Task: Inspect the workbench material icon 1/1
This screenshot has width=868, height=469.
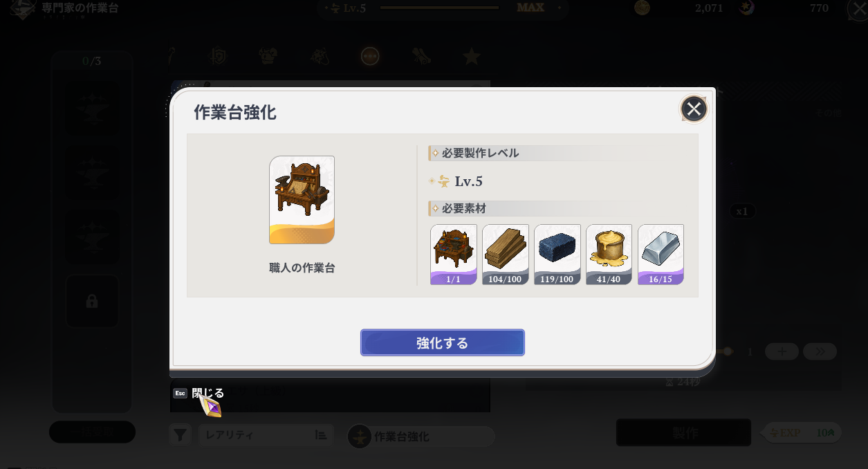Action: (454, 255)
